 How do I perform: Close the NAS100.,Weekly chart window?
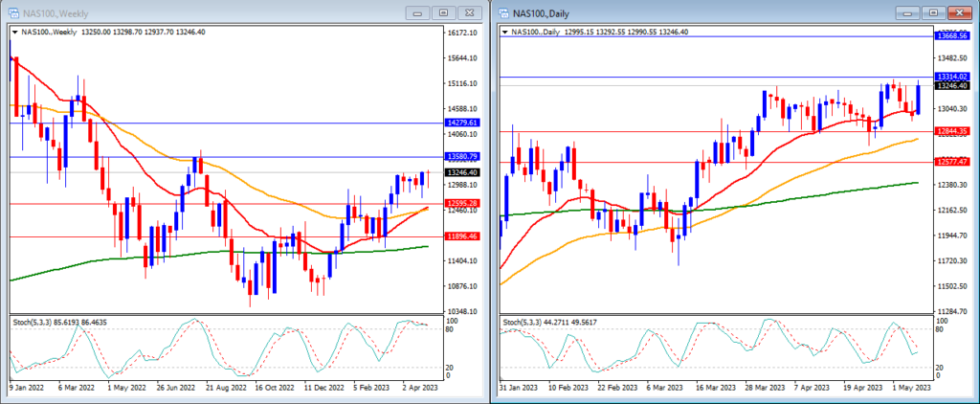coord(470,12)
